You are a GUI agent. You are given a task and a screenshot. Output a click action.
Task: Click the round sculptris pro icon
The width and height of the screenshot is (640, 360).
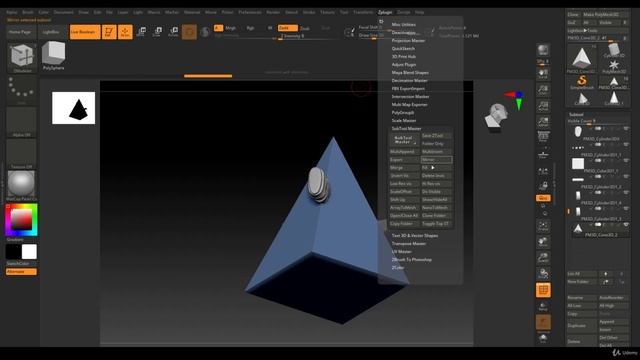tap(205, 32)
